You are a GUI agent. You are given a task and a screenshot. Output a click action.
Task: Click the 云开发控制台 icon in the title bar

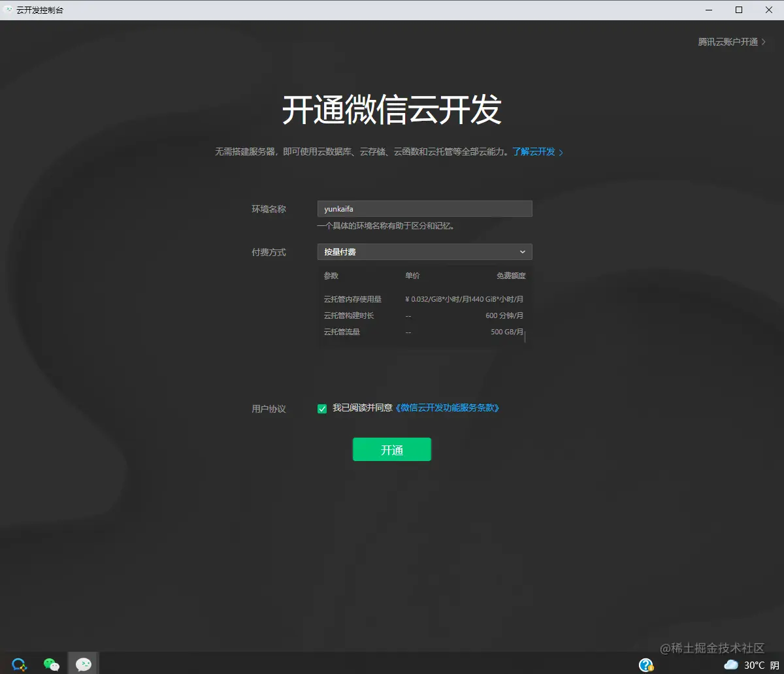(x=8, y=10)
